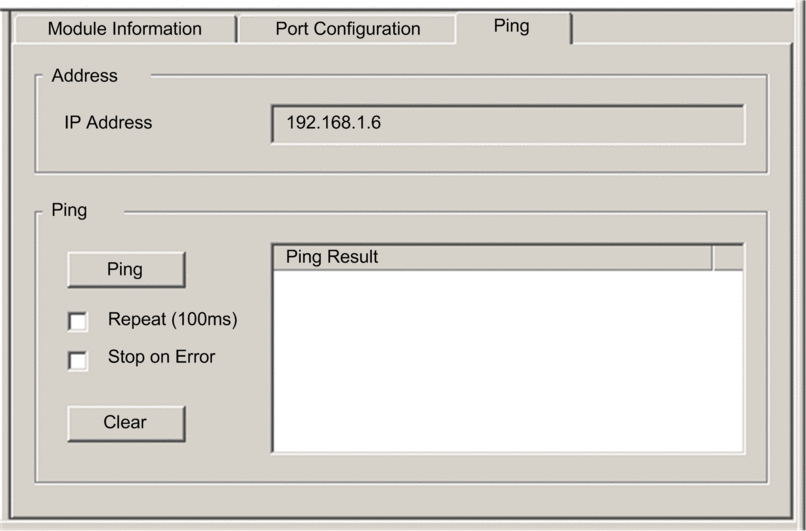Click the Ping Result column header
The image size is (806, 531).
tap(491, 257)
